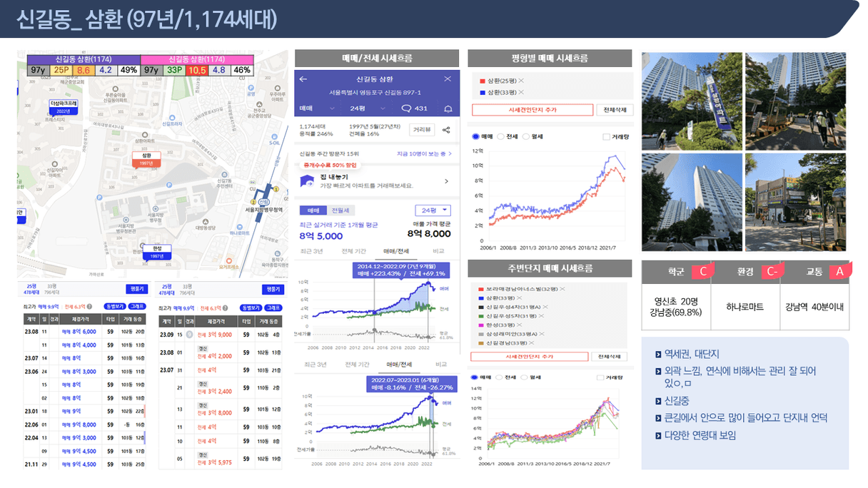Screen dimensions: 868x488
Task: Expand the 집 내놓기 row chevron
Action: pos(446,182)
